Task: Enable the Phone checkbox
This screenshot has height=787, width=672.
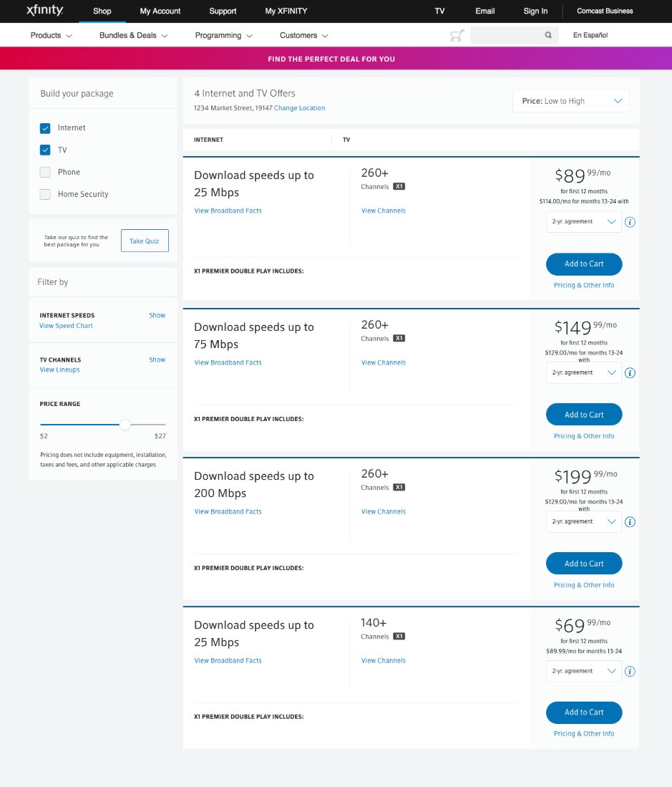Action: [45, 172]
